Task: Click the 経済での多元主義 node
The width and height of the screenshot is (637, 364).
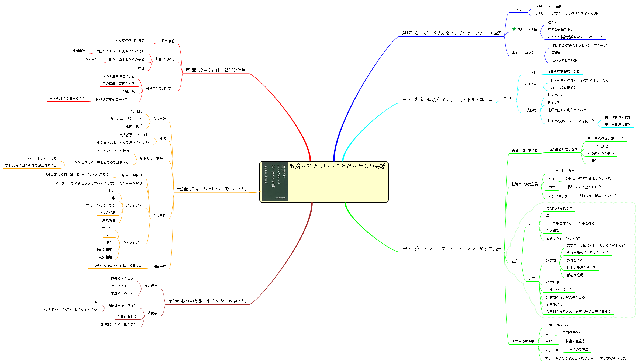Action: pos(524,184)
